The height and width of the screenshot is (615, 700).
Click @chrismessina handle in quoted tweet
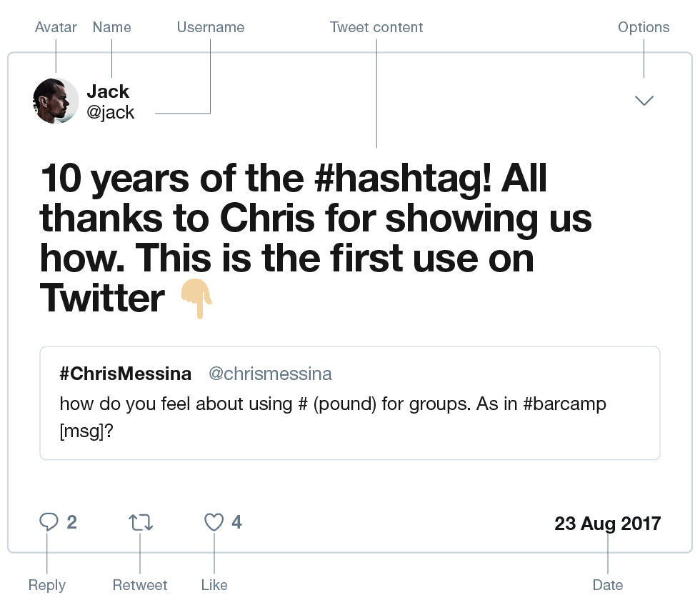click(x=270, y=374)
